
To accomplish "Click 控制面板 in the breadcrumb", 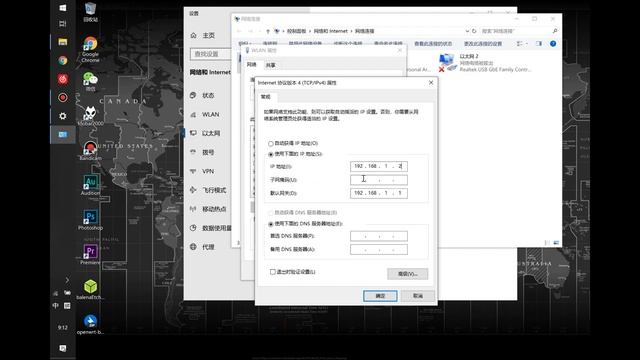I will tap(297, 31).
